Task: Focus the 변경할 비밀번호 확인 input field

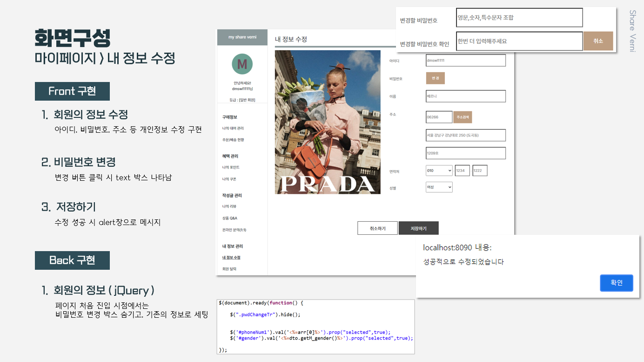Action: [519, 41]
